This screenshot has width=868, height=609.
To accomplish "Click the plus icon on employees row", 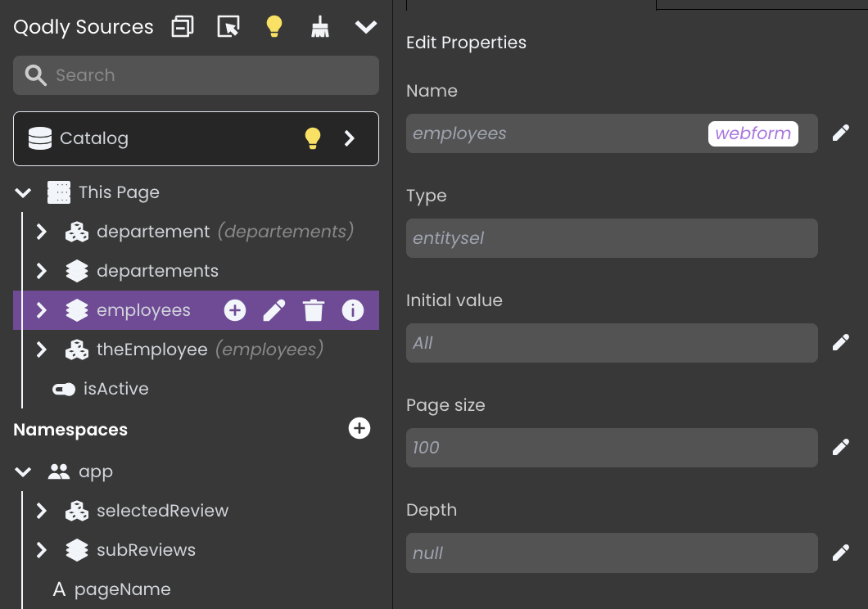I will pos(235,310).
